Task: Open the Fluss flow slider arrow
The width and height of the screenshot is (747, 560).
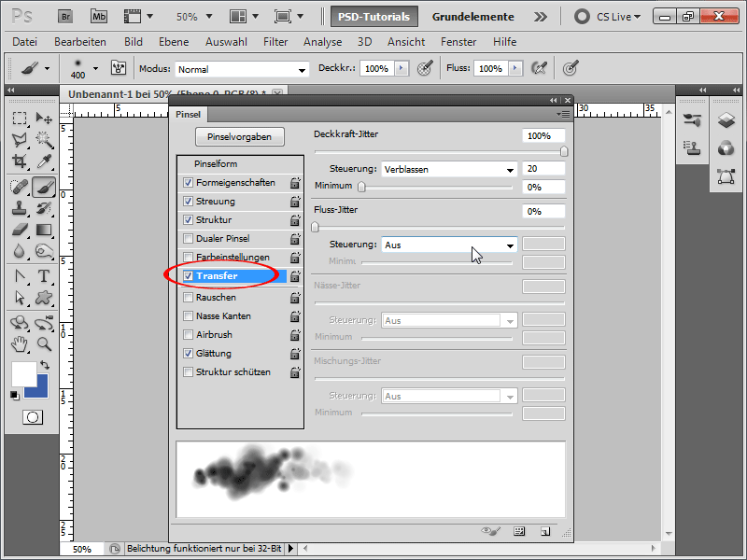Action: [515, 68]
